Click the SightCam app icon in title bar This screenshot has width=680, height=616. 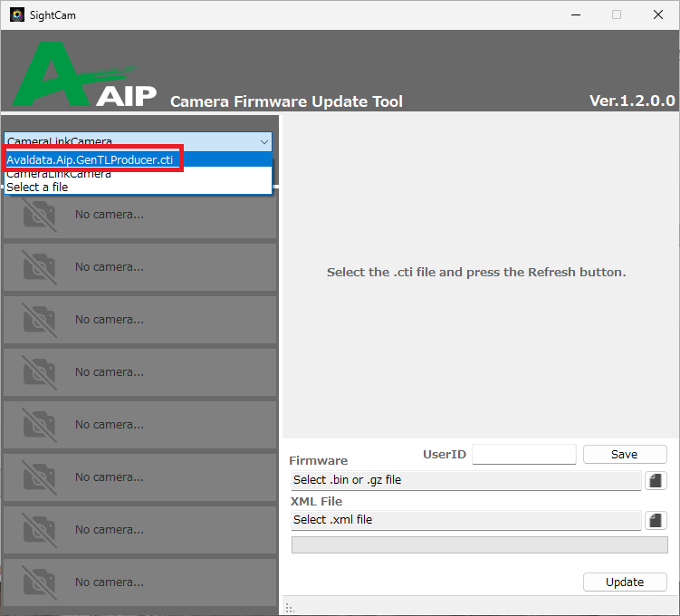[17, 14]
